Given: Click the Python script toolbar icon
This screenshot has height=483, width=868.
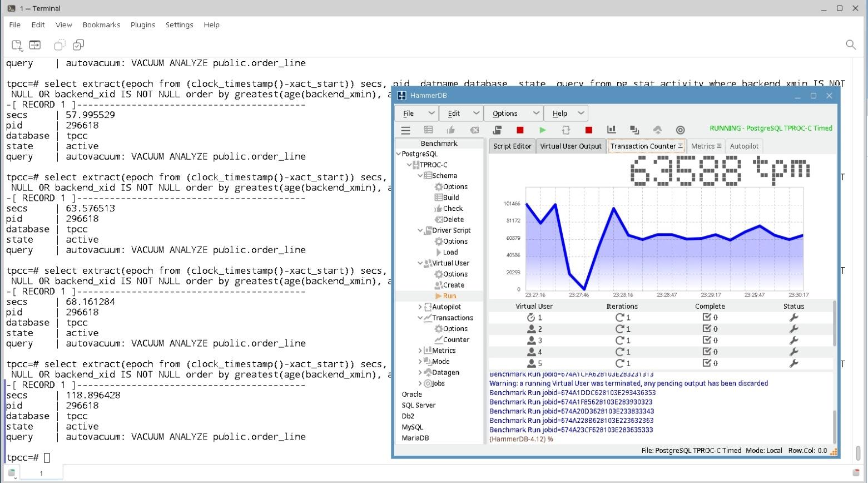Looking at the screenshot, I should 497,130.
